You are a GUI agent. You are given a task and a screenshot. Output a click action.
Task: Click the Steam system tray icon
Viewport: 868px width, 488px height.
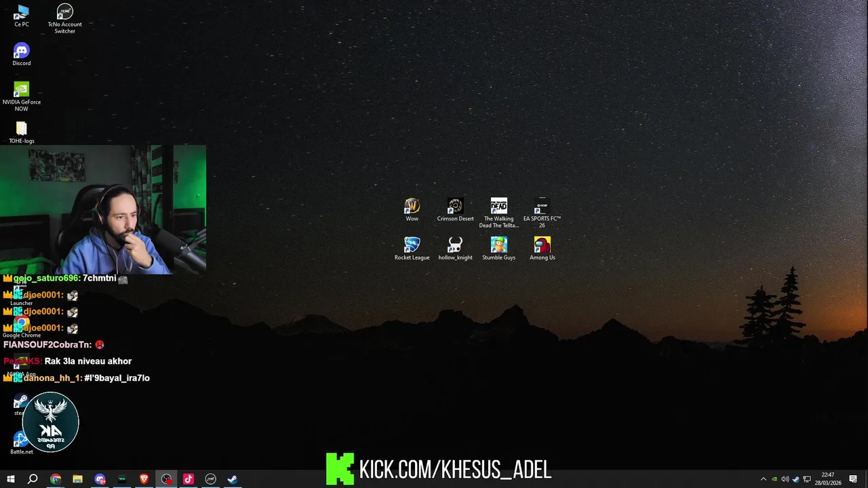(795, 479)
